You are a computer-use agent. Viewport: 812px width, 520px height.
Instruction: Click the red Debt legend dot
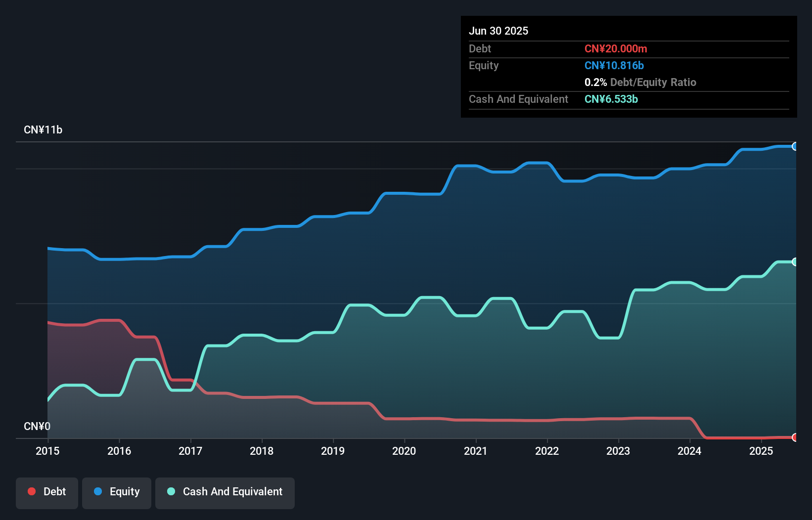[32, 491]
